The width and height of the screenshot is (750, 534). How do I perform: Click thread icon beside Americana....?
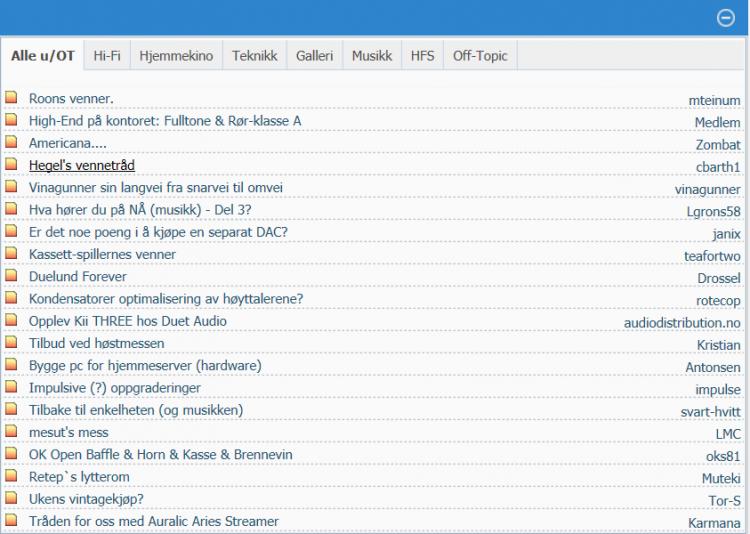(x=11, y=142)
